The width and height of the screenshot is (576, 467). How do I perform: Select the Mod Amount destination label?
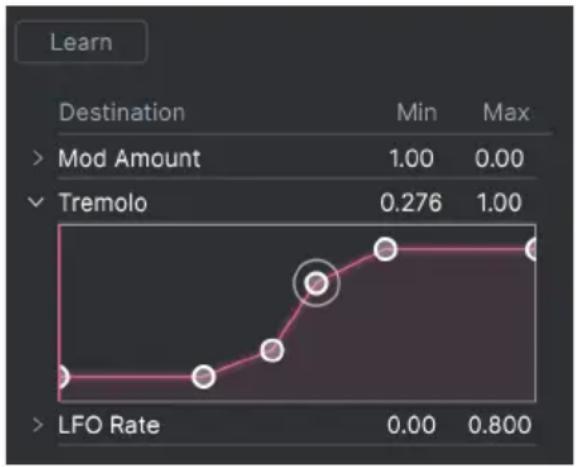(x=129, y=158)
